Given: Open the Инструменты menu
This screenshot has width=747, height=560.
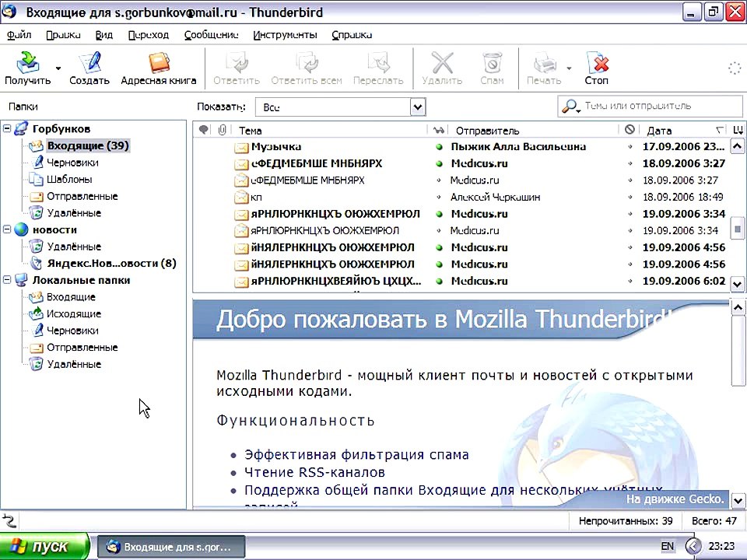Looking at the screenshot, I should [285, 35].
